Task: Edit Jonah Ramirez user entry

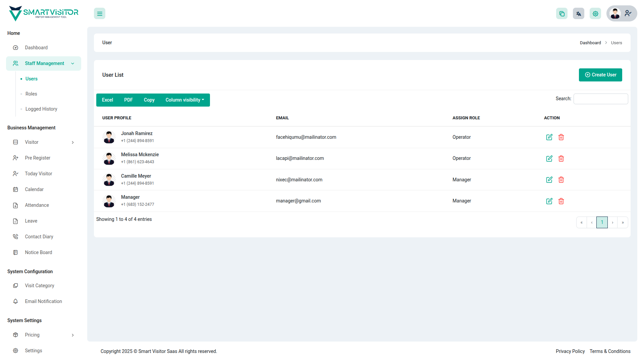Action: pos(549,137)
